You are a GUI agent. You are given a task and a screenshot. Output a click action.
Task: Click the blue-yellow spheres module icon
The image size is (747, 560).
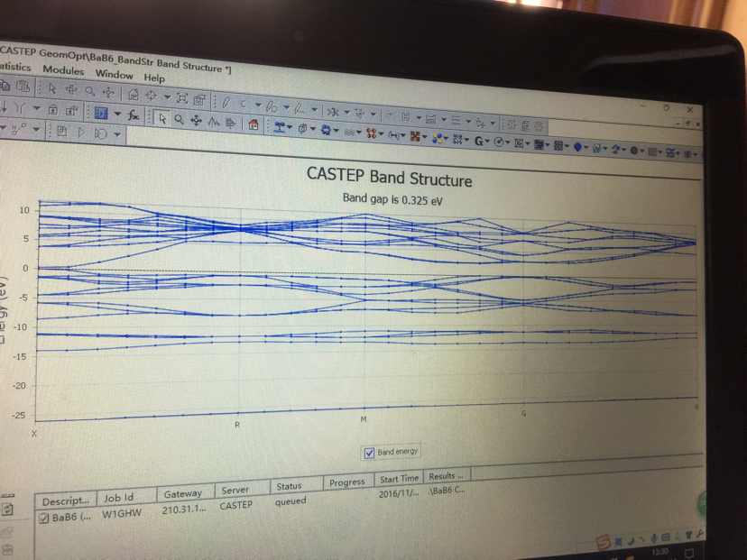(x=437, y=138)
